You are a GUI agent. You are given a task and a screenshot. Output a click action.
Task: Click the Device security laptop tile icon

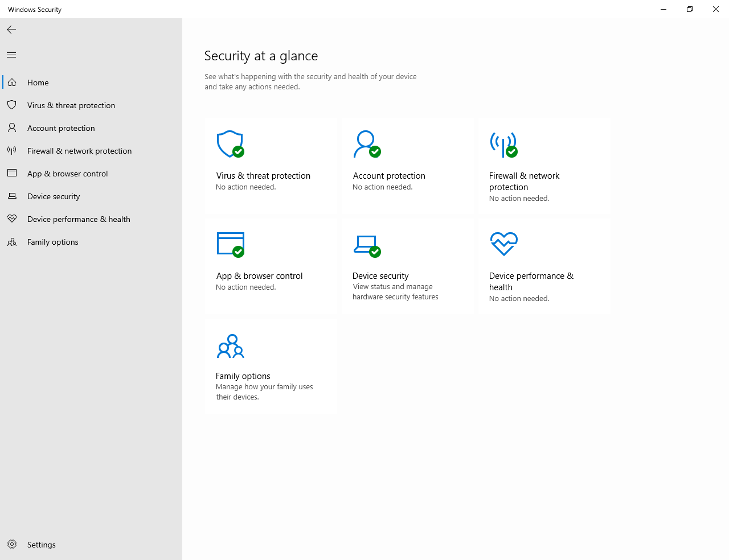click(366, 245)
